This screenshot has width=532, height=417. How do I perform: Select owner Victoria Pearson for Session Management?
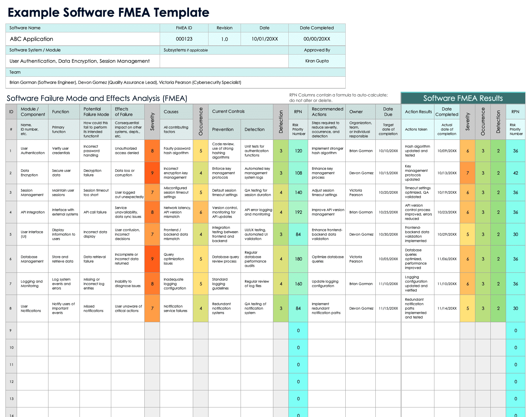coord(360,192)
